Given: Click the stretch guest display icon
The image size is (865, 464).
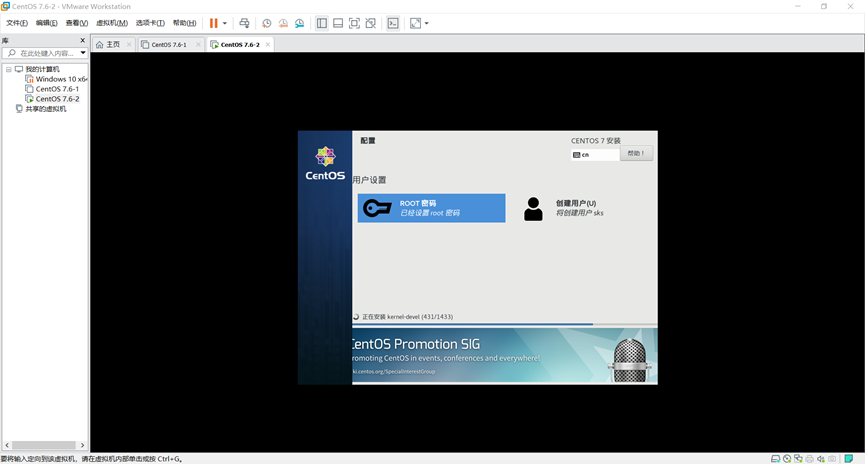Looking at the screenshot, I should tap(415, 23).
